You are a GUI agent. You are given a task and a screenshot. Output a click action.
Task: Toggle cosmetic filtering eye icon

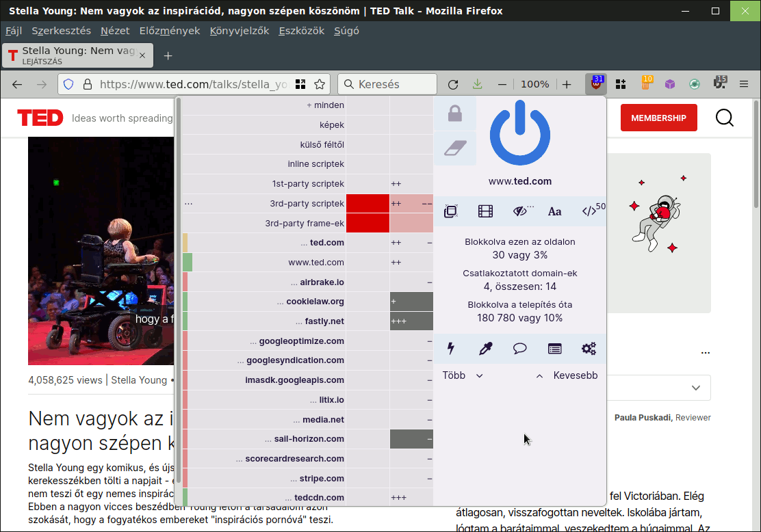[520, 211]
